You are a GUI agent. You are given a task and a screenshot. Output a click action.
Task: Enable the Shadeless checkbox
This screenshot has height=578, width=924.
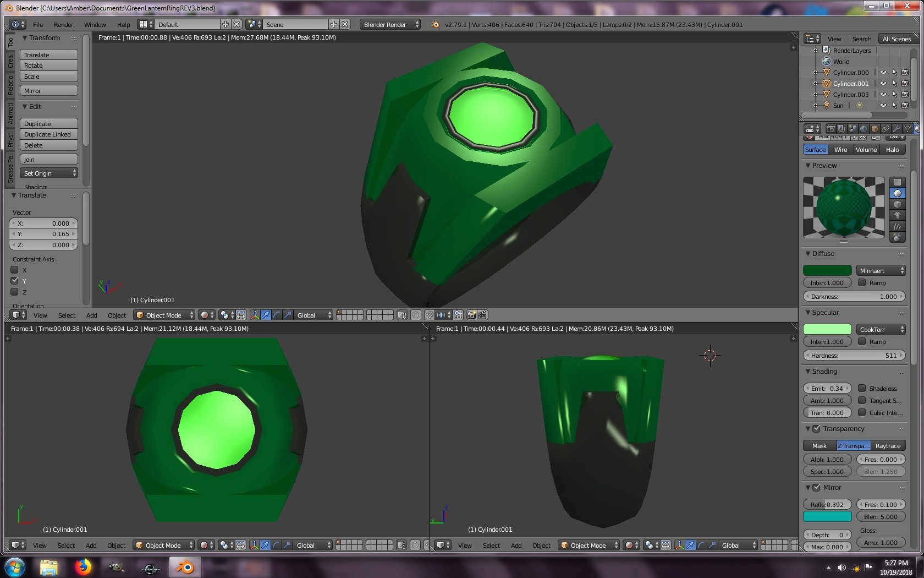(x=862, y=388)
